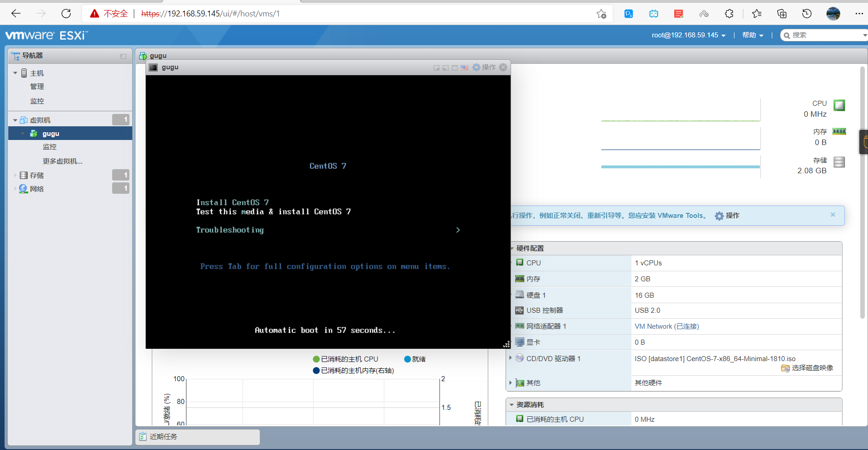Viewport: 868px width, 450px height.
Task: Toggle 就绪 chart legend series
Action: tap(415, 359)
